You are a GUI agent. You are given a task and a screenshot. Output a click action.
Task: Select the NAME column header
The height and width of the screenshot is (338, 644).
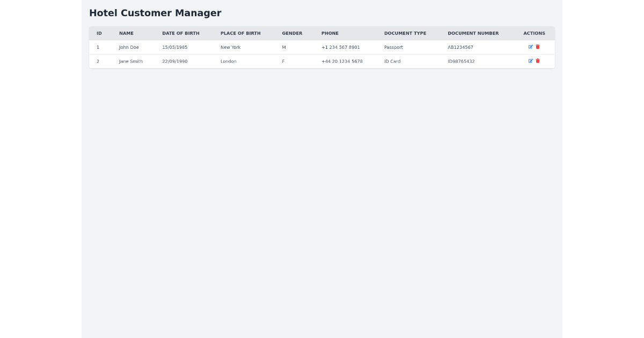click(126, 33)
